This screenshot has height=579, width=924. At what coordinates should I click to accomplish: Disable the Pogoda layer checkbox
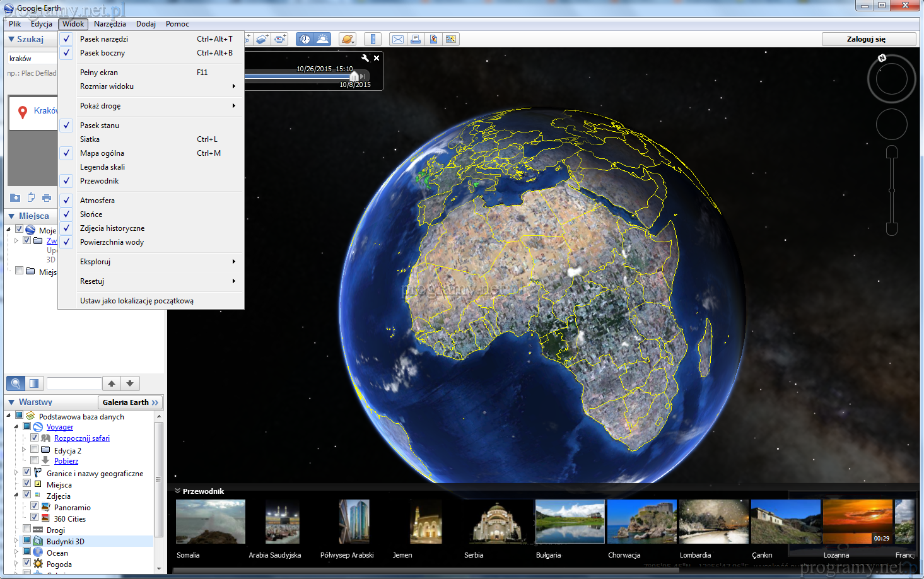[x=27, y=563]
